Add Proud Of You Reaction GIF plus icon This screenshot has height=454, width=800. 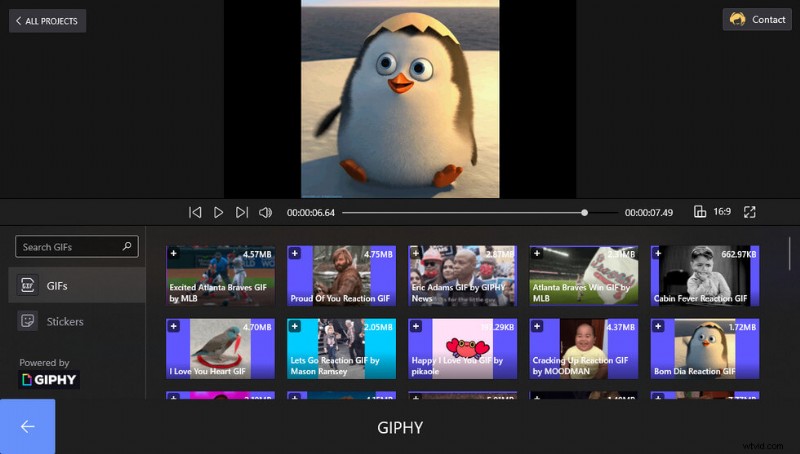point(294,254)
